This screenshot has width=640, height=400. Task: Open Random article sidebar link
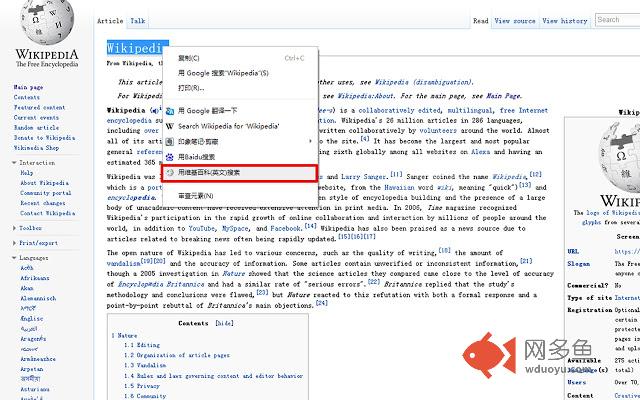[36, 128]
